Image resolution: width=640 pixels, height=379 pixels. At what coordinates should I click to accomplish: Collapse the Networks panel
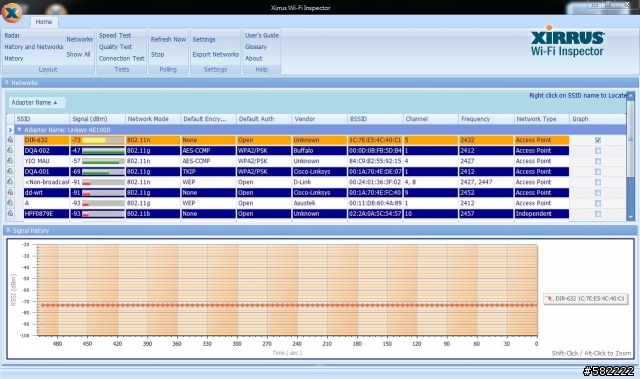[7, 82]
